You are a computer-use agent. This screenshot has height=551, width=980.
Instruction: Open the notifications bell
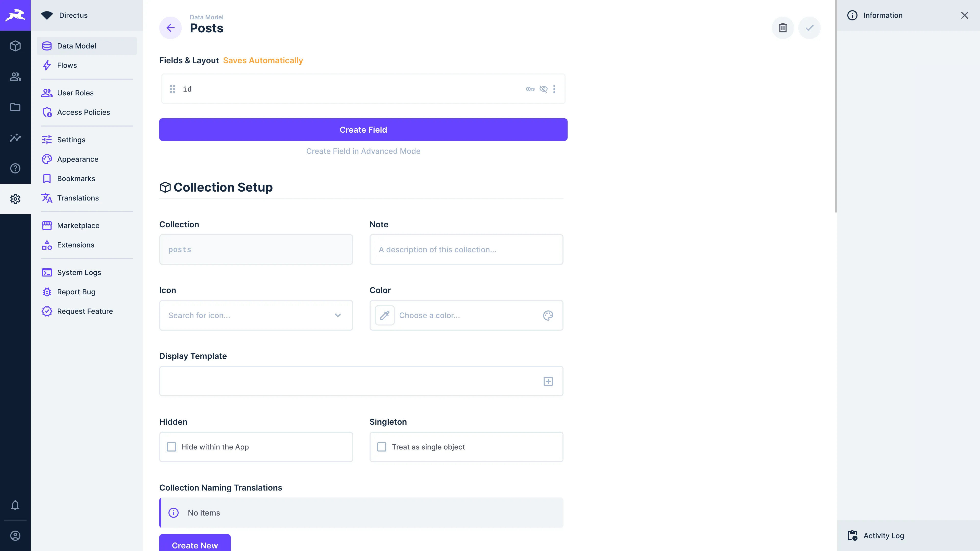tap(15, 505)
